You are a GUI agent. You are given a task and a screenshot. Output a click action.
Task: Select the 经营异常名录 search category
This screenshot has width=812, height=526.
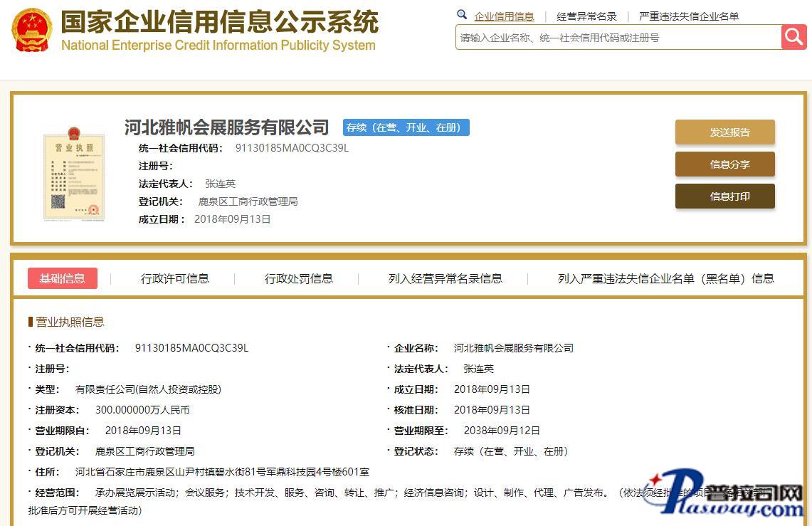click(x=586, y=16)
